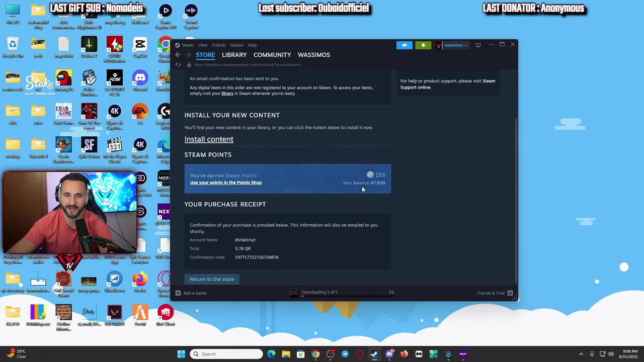Switch to the LIBRARY tab
This screenshot has width=644, height=362.
coord(234,55)
